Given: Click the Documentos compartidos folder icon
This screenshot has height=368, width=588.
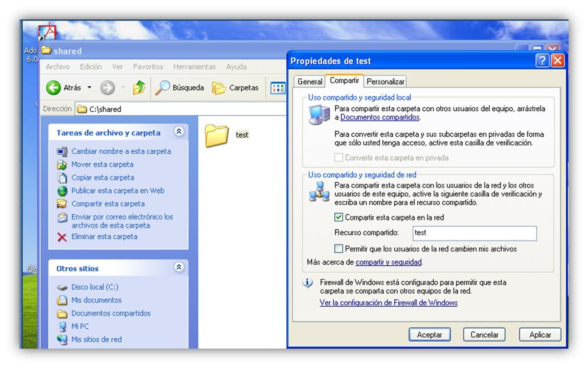Looking at the screenshot, I should tap(62, 314).
